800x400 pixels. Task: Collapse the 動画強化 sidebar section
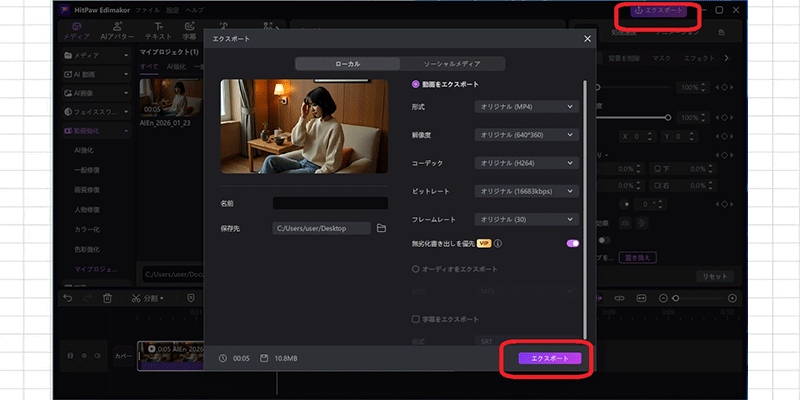96,131
